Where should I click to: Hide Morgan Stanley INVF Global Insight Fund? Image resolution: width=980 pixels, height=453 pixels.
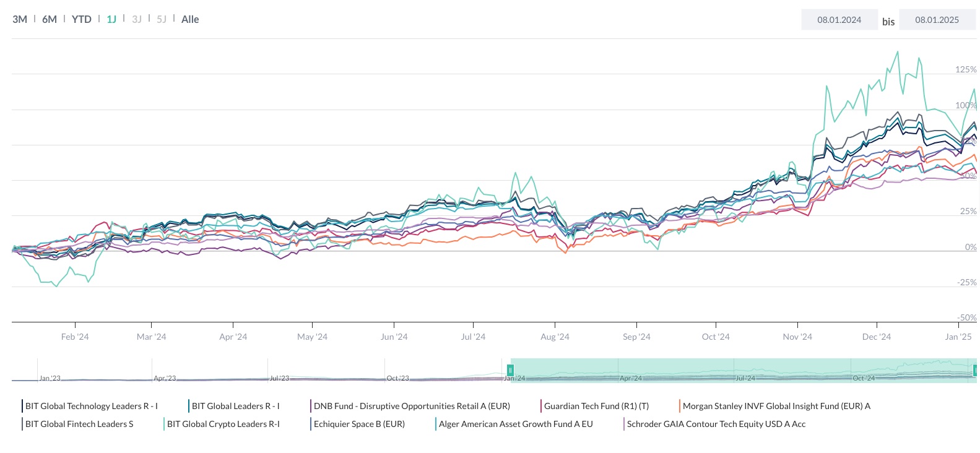point(776,406)
